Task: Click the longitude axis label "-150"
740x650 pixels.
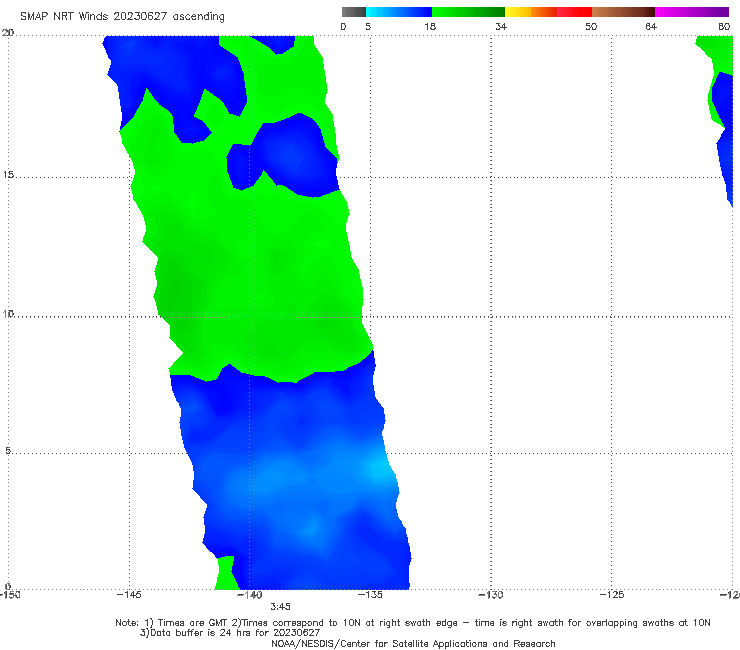Action: click(10, 595)
